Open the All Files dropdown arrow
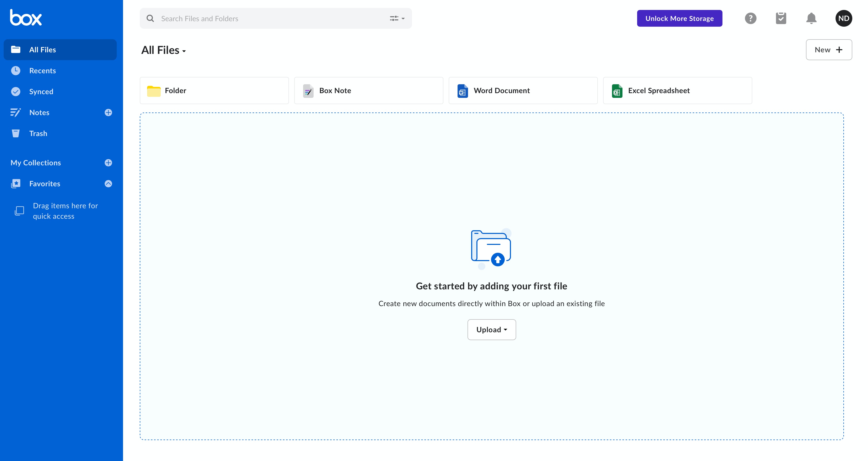 pyautogui.click(x=184, y=52)
